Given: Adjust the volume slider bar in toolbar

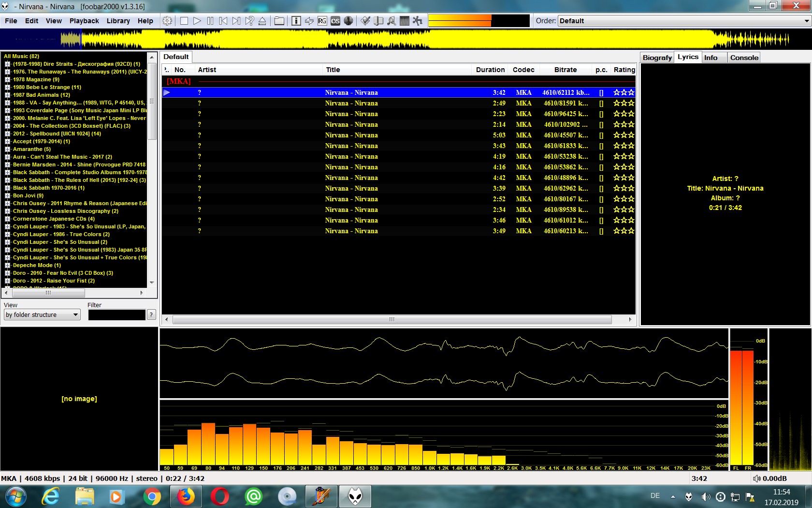Looking at the screenshot, I should coord(478,21).
